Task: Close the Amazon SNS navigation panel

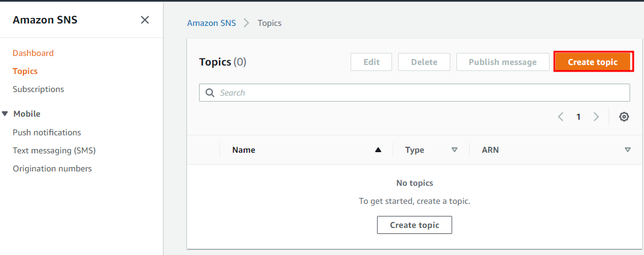Action: pyautogui.click(x=144, y=20)
